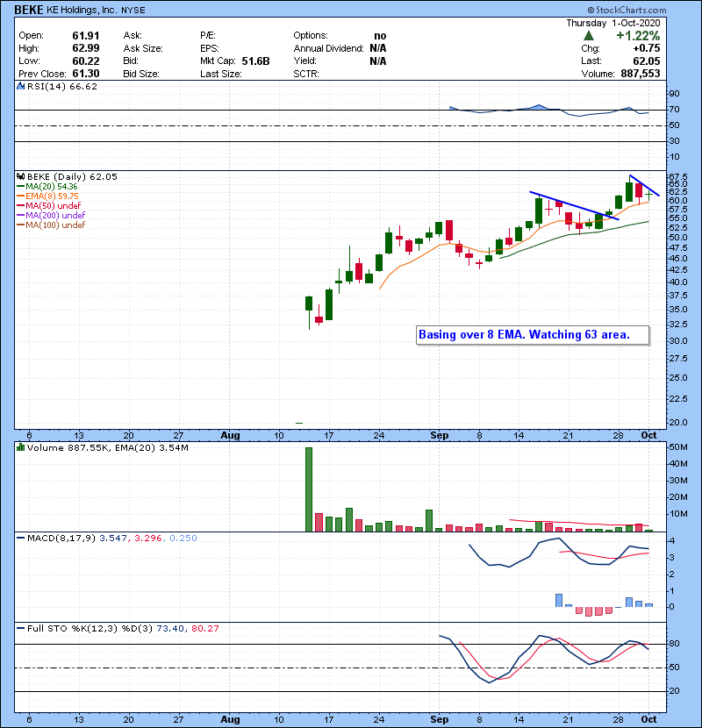
Task: Click the stochastic %D value 80.27
Action: [x=204, y=628]
